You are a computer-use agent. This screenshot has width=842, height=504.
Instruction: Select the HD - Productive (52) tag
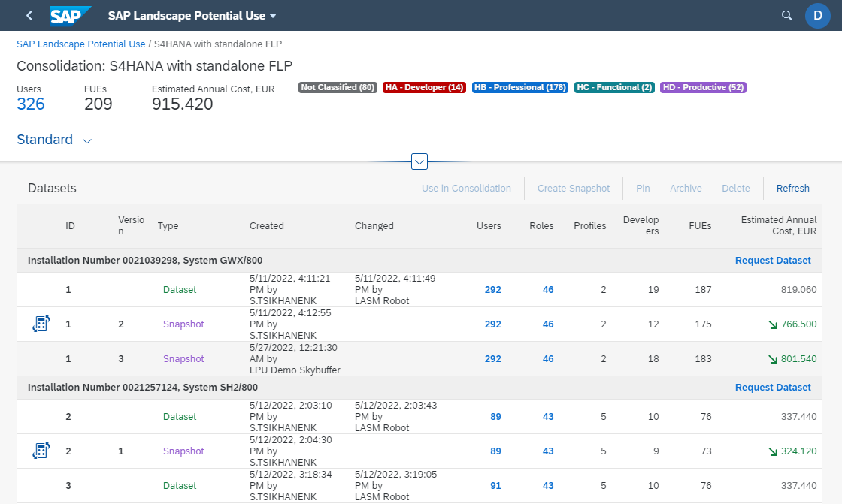pyautogui.click(x=703, y=87)
